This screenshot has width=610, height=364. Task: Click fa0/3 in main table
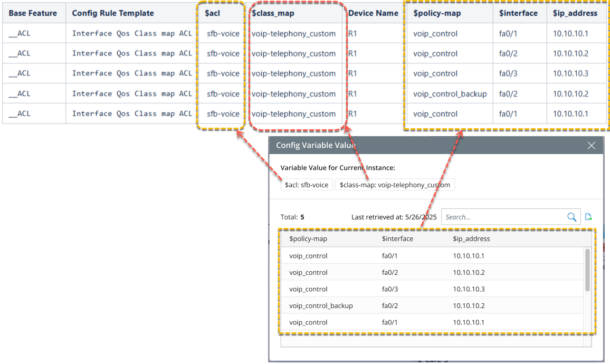point(508,73)
